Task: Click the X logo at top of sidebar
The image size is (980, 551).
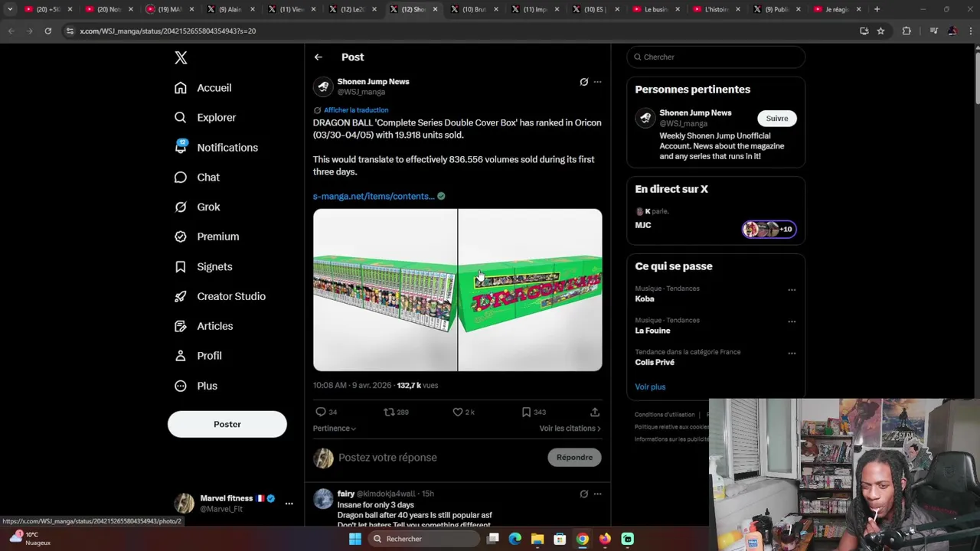Action: pyautogui.click(x=181, y=57)
